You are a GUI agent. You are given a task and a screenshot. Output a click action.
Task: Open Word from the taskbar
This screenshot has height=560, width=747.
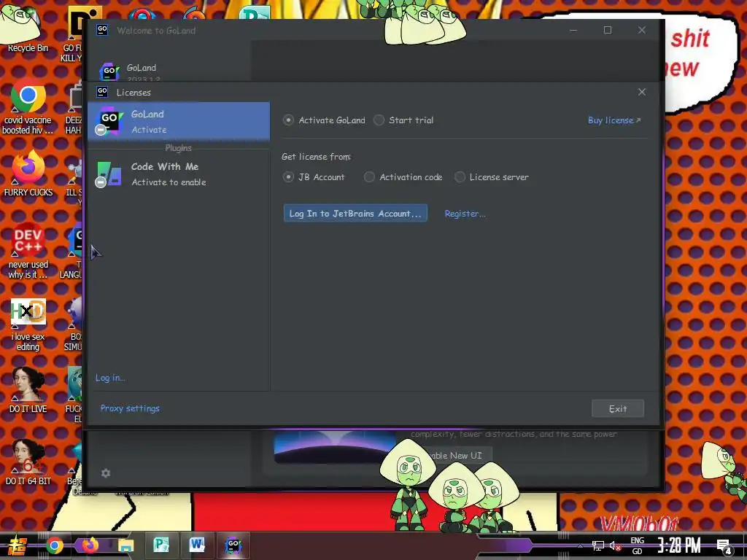click(197, 545)
